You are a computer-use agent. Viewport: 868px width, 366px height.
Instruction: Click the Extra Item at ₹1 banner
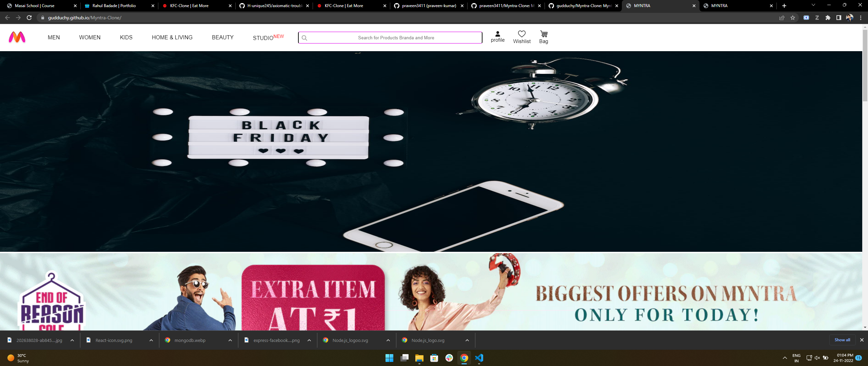click(x=313, y=298)
